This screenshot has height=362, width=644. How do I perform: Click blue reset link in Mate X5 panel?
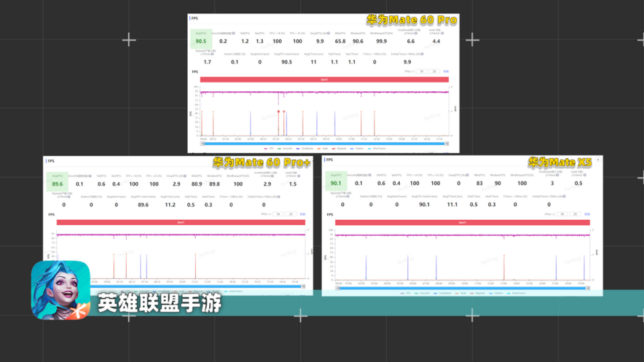[587, 215]
